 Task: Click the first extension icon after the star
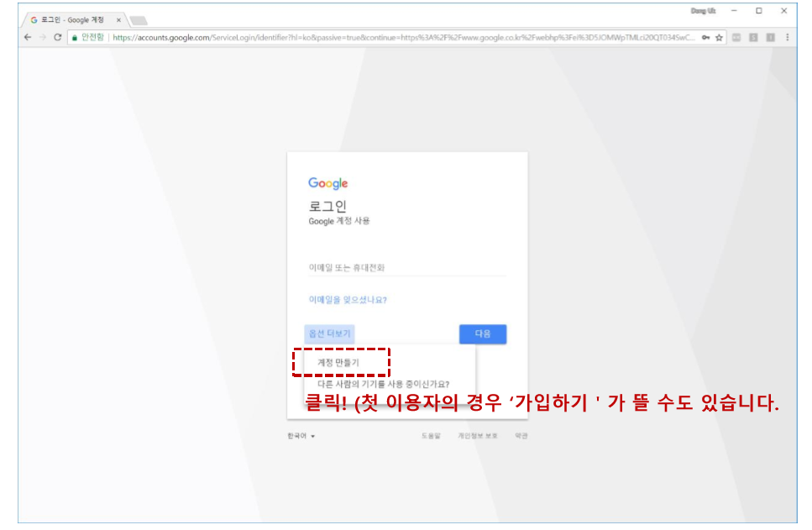tap(736, 37)
